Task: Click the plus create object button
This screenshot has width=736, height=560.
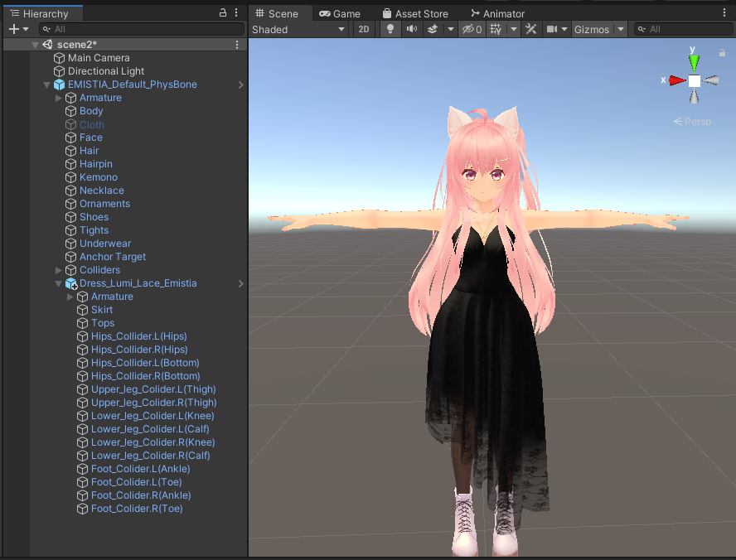Action: pos(14,29)
